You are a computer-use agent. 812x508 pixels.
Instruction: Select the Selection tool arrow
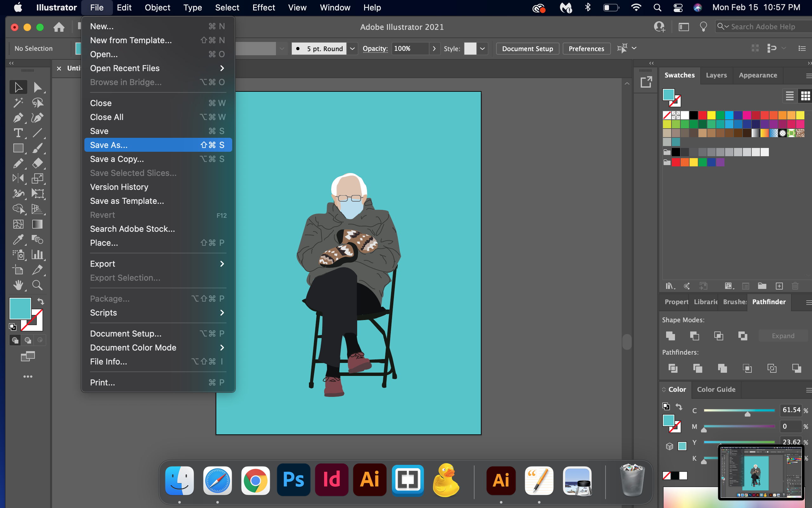coord(18,87)
